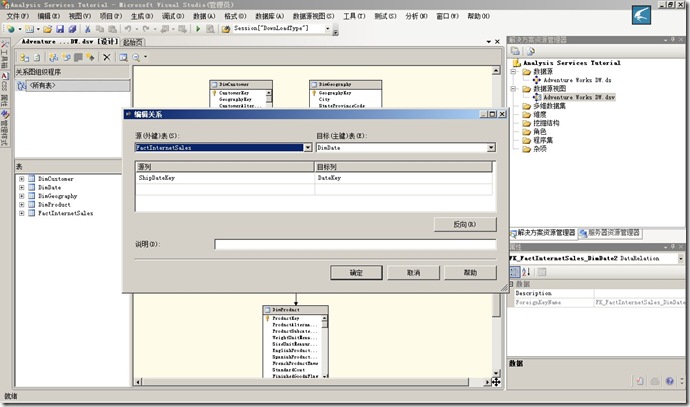
Task: Click the Undo arrow icon
Action: (128, 29)
